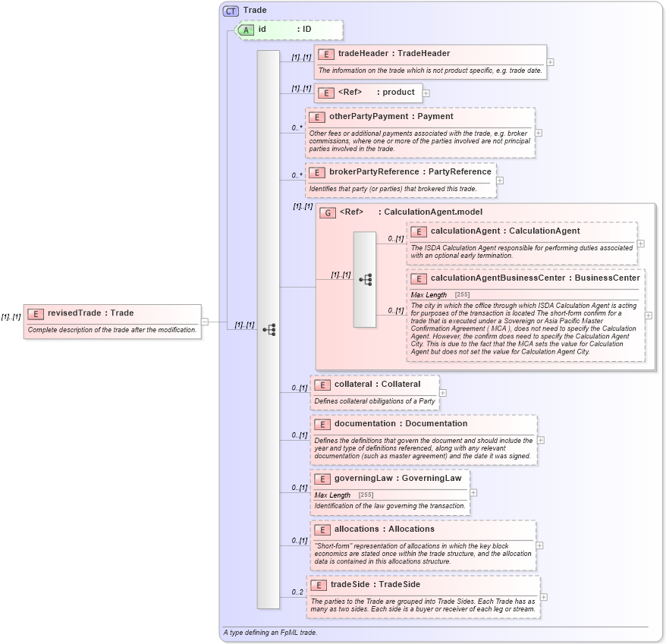Click the E icon of tradeSide
The height and width of the screenshot is (644, 666).
319,585
